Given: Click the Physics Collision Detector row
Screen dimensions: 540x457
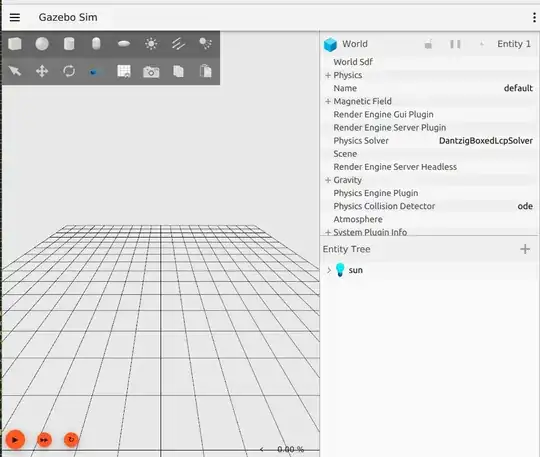Looking at the screenshot, I should pos(430,206).
